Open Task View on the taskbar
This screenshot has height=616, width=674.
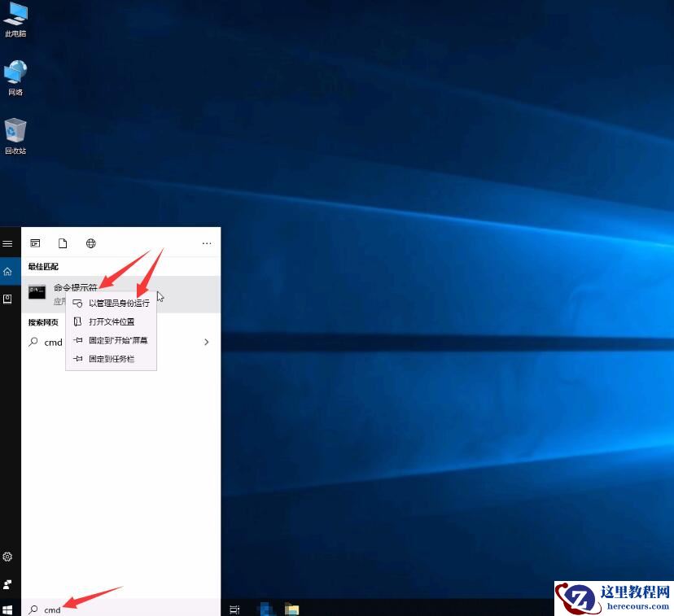click(234, 608)
